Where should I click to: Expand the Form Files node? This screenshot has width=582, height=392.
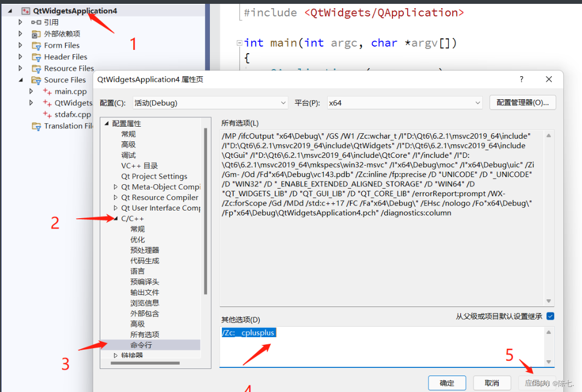click(x=20, y=46)
